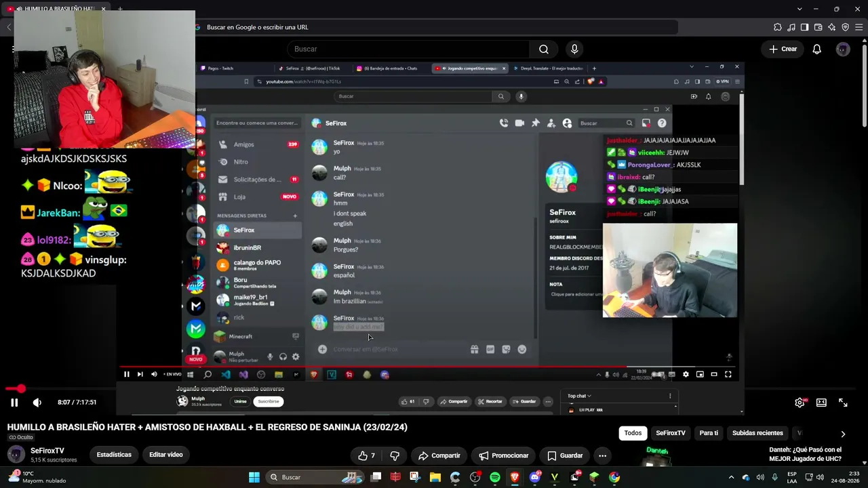
Task: Save the video with Guardar
Action: [x=565, y=455]
